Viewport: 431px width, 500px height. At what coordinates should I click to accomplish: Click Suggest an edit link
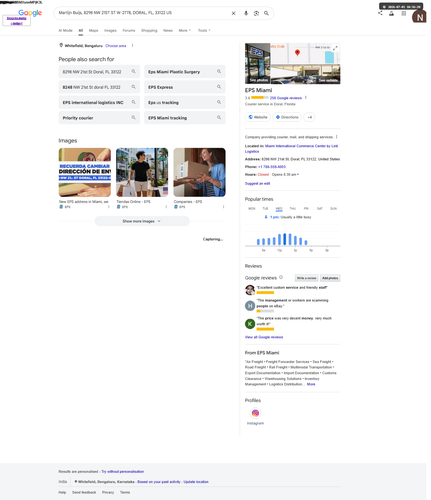[257, 183]
